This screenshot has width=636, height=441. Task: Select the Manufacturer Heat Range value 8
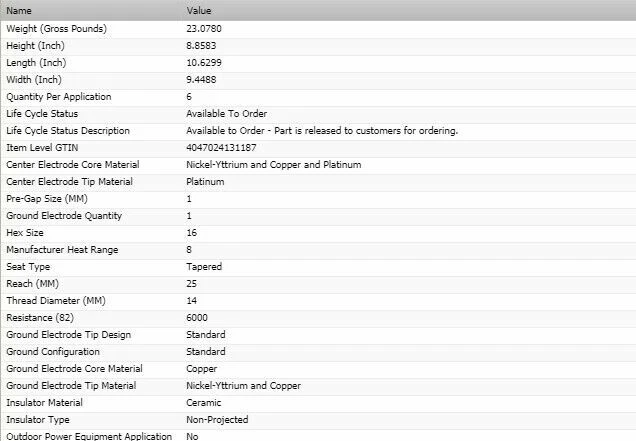(x=189, y=250)
